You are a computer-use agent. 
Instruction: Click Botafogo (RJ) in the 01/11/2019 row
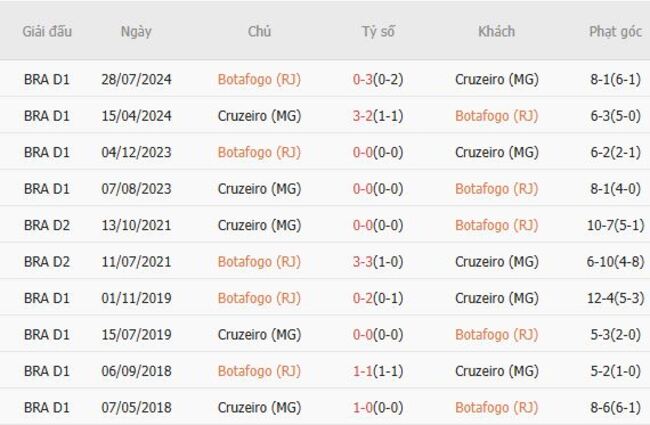pyautogui.click(x=259, y=298)
